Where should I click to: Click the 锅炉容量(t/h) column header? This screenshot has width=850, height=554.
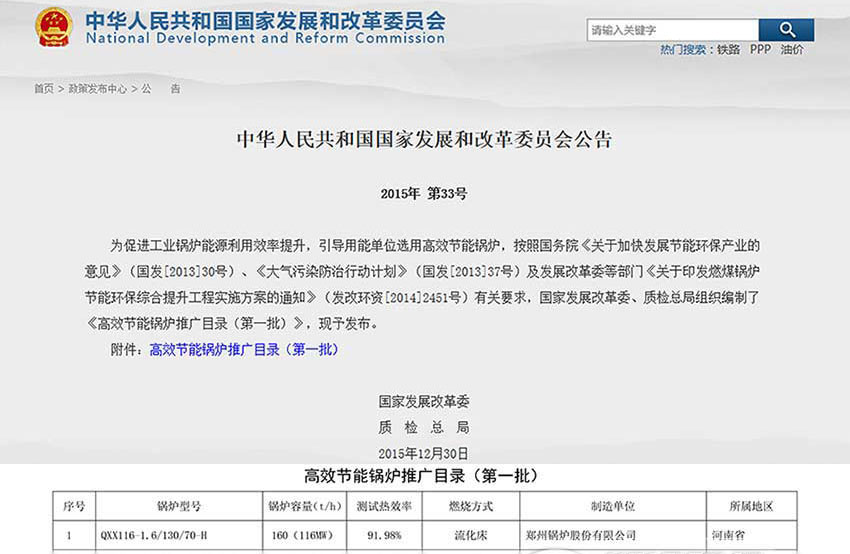(x=304, y=506)
